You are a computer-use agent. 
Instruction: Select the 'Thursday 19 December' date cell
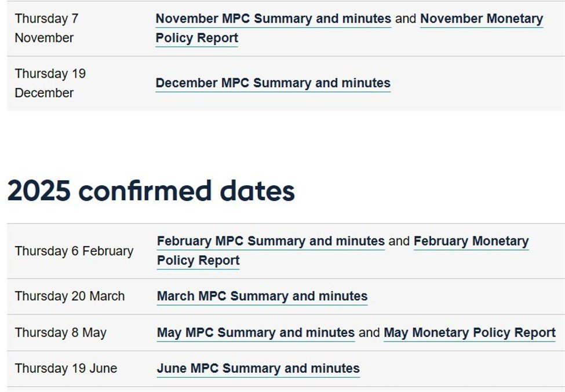pos(50,83)
